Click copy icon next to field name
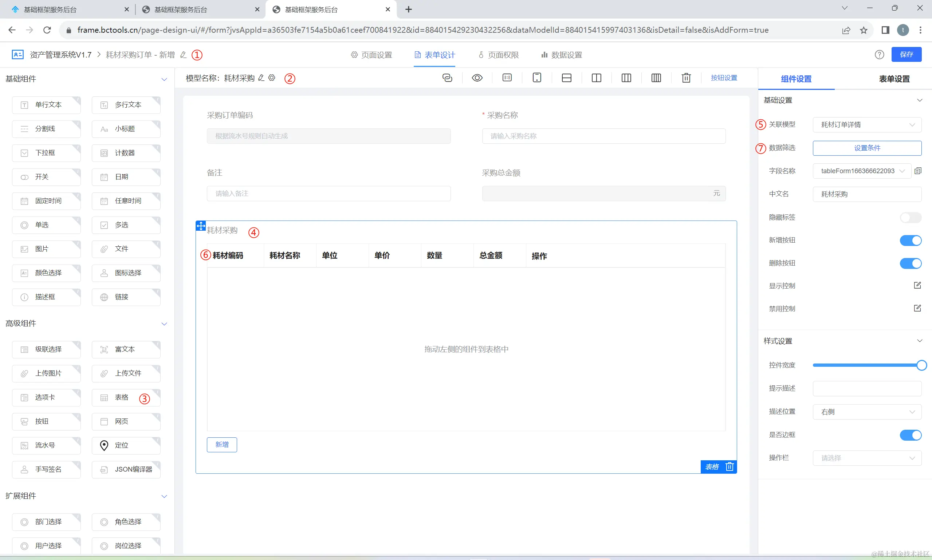The height and width of the screenshot is (560, 932). point(918,171)
